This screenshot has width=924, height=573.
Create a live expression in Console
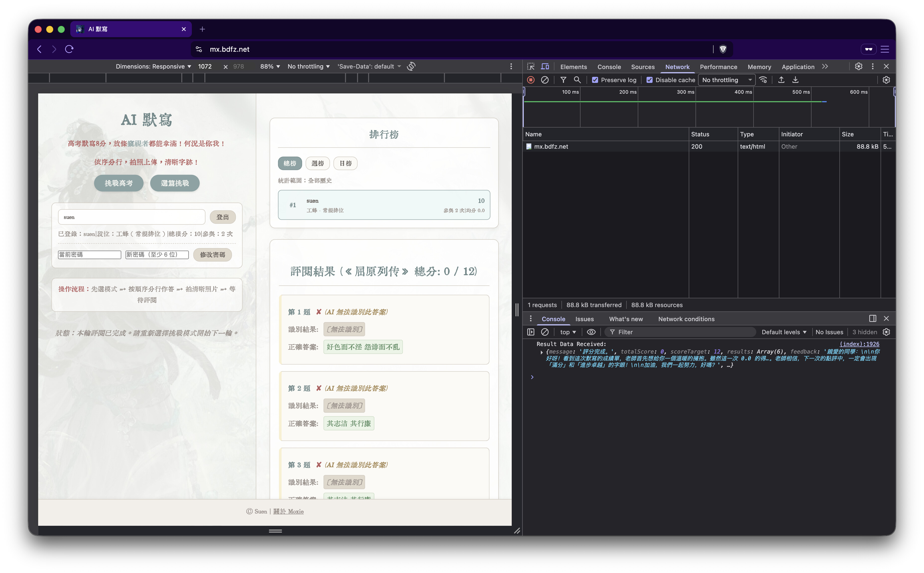[x=591, y=332]
